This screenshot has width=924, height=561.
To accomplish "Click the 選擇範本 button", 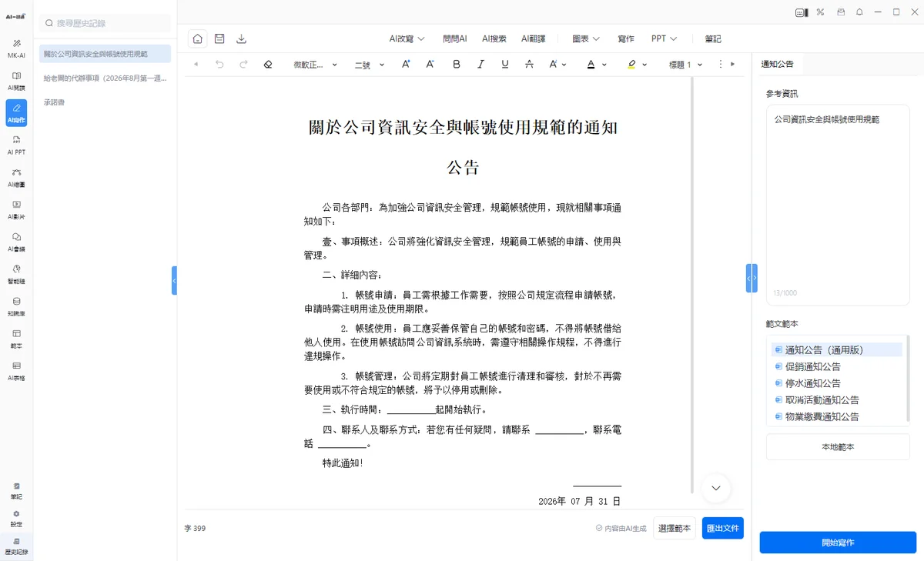I will [675, 528].
